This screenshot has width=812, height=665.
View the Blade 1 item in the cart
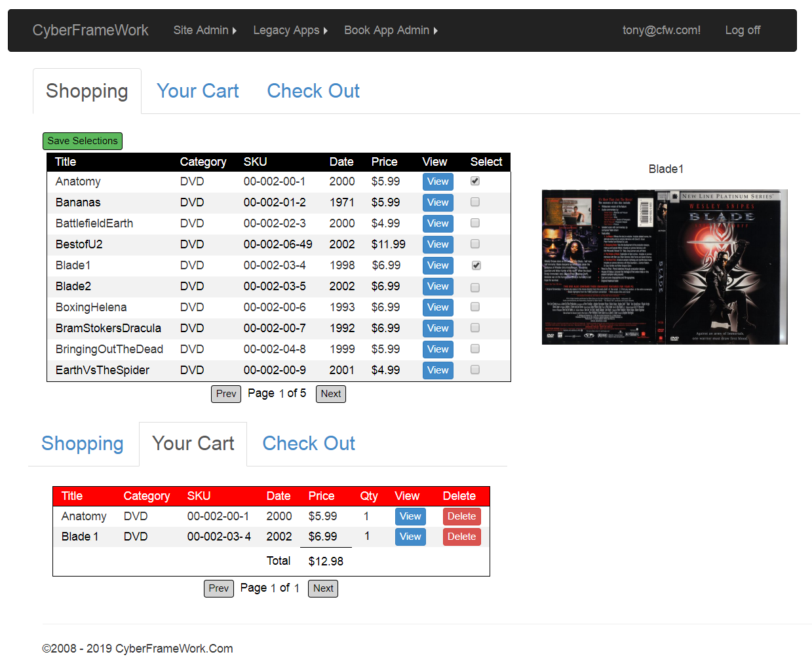[x=410, y=537]
